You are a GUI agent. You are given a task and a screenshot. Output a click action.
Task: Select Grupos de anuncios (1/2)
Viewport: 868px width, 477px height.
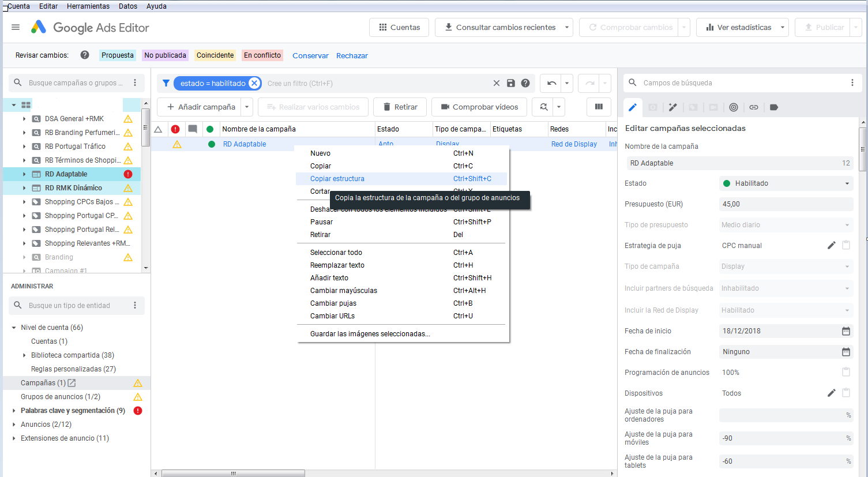[x=61, y=397]
